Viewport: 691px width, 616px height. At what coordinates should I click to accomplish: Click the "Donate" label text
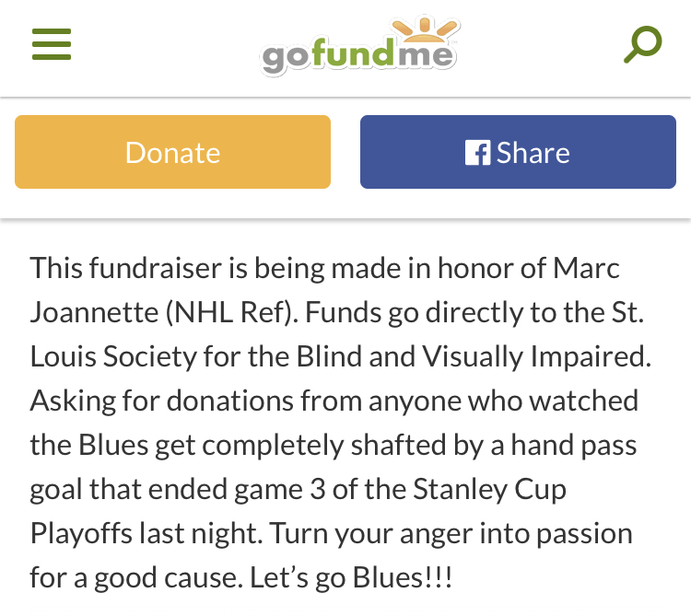click(172, 152)
